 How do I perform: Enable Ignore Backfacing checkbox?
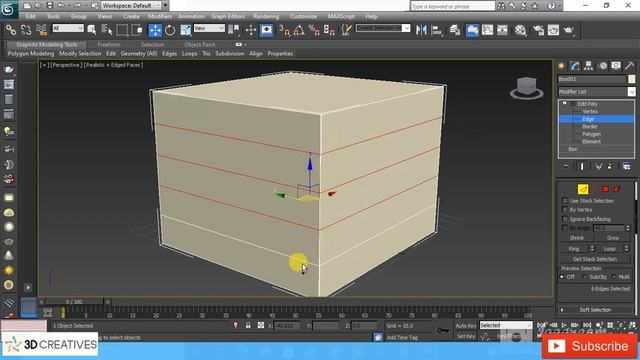click(x=565, y=219)
